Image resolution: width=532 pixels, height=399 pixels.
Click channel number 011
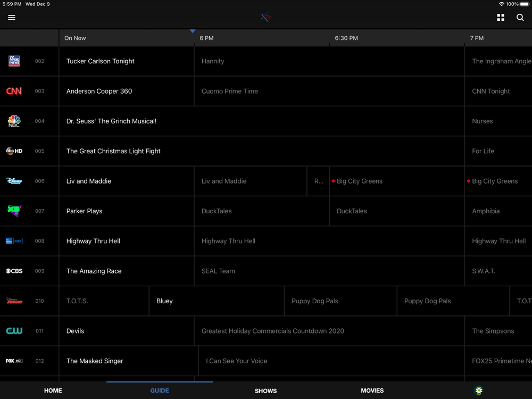(x=39, y=331)
